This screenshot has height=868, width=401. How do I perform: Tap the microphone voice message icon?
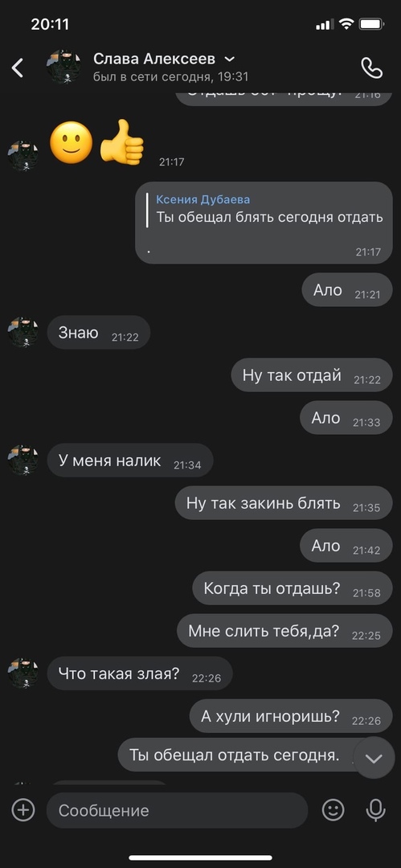(375, 810)
